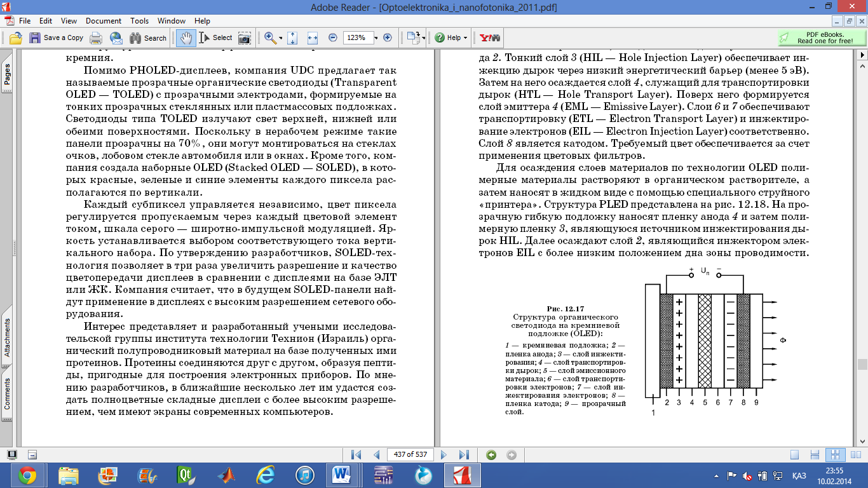
Task: Go to next view gray arrow
Action: (512, 455)
